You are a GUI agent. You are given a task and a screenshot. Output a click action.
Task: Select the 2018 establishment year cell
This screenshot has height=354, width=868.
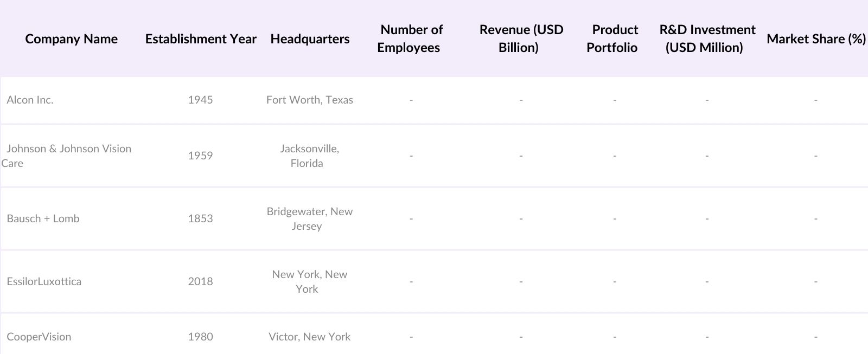200,281
